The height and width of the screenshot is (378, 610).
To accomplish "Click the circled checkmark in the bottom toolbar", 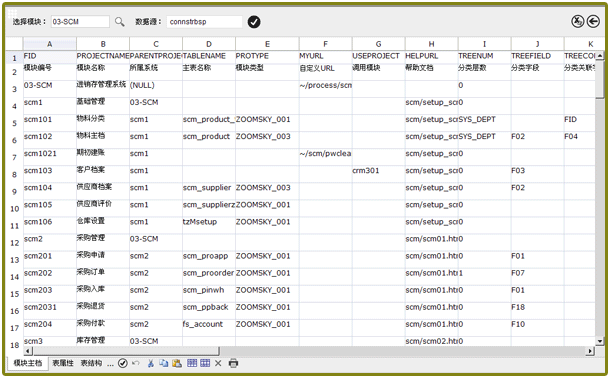I will pos(123,363).
